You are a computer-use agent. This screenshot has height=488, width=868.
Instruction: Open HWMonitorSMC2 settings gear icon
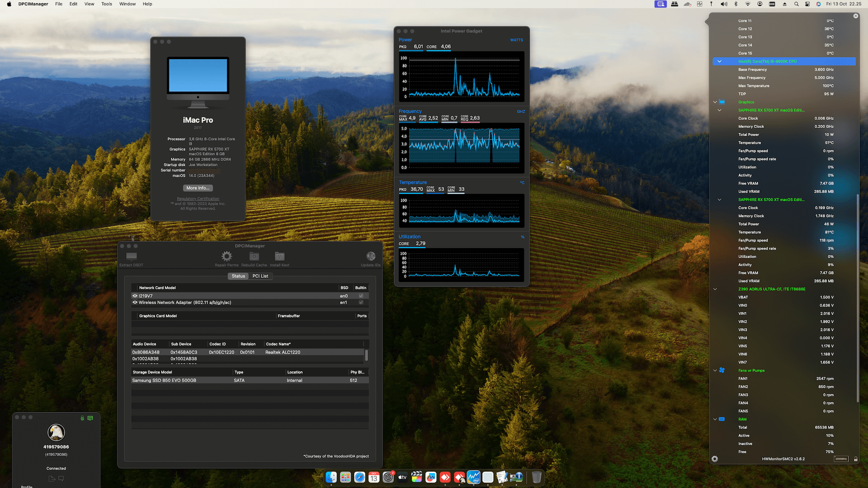715,459
